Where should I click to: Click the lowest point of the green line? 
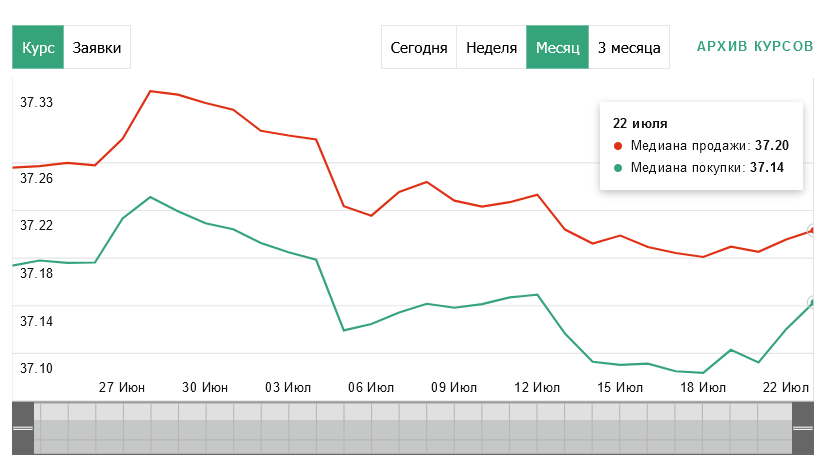(704, 373)
